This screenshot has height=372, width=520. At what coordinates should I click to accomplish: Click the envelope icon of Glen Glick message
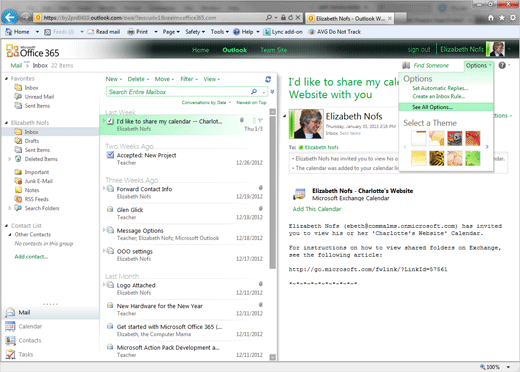pos(110,209)
